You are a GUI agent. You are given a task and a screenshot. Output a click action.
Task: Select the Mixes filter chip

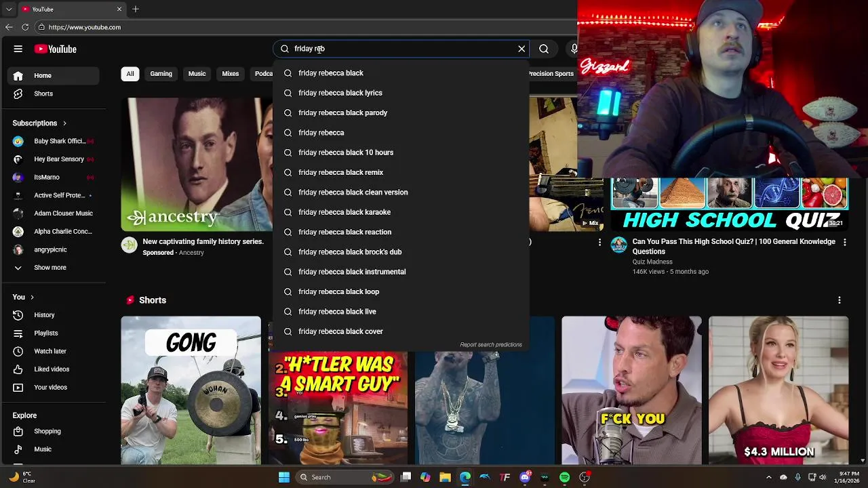[231, 74]
